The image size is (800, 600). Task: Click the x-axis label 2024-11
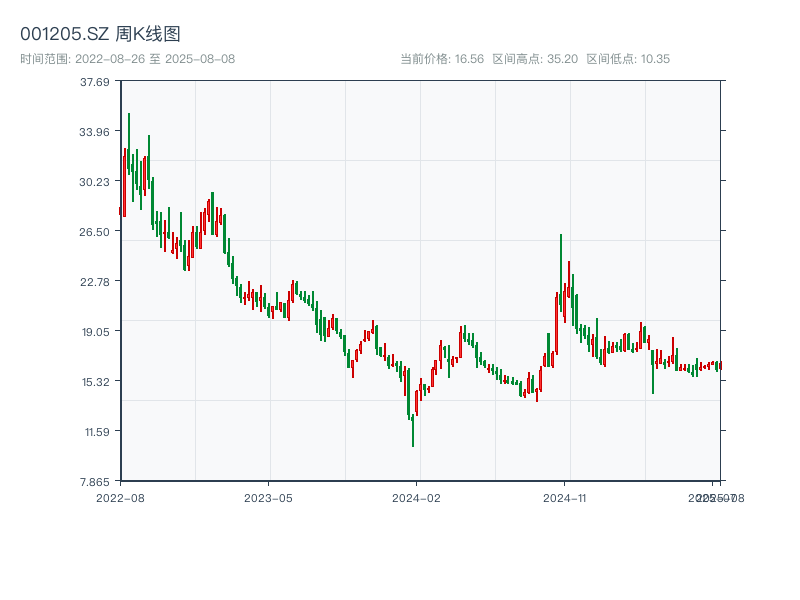[x=564, y=498]
